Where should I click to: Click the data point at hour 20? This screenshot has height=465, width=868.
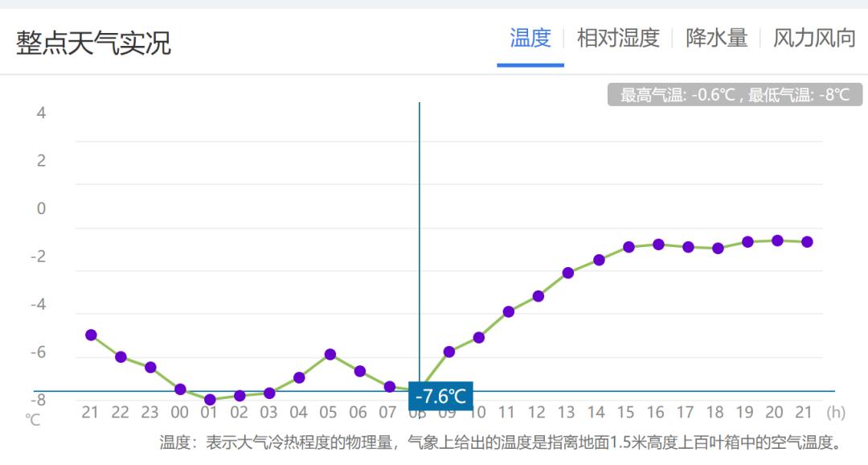coord(777,241)
